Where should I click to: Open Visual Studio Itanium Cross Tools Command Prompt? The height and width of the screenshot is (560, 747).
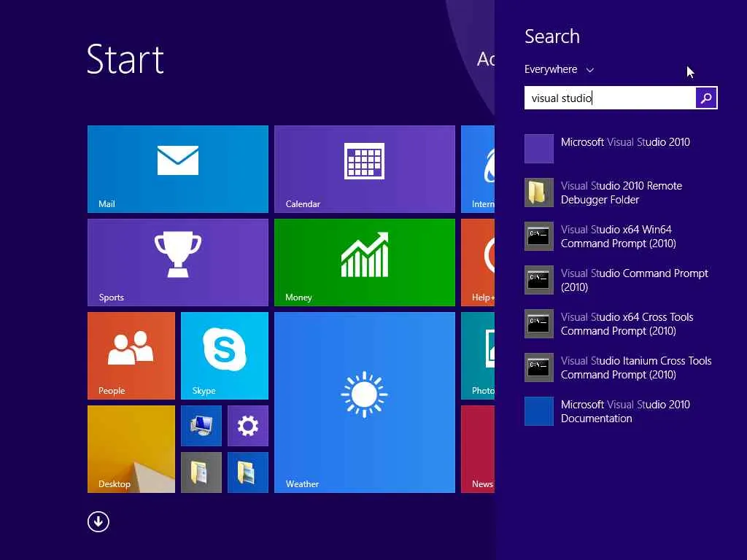(621, 367)
